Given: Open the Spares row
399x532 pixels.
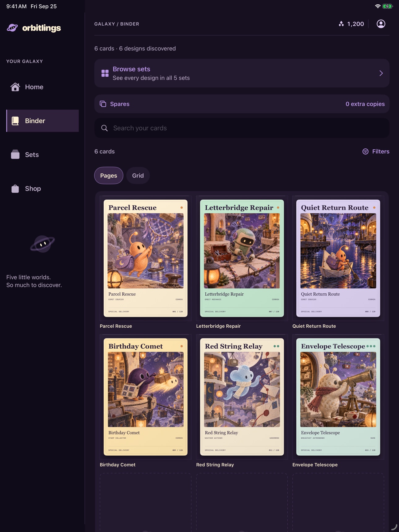Looking at the screenshot, I should pyautogui.click(x=242, y=104).
